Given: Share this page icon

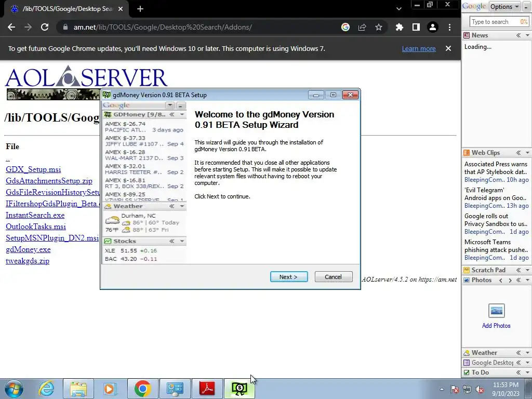Looking at the screenshot, I should click(x=362, y=27).
